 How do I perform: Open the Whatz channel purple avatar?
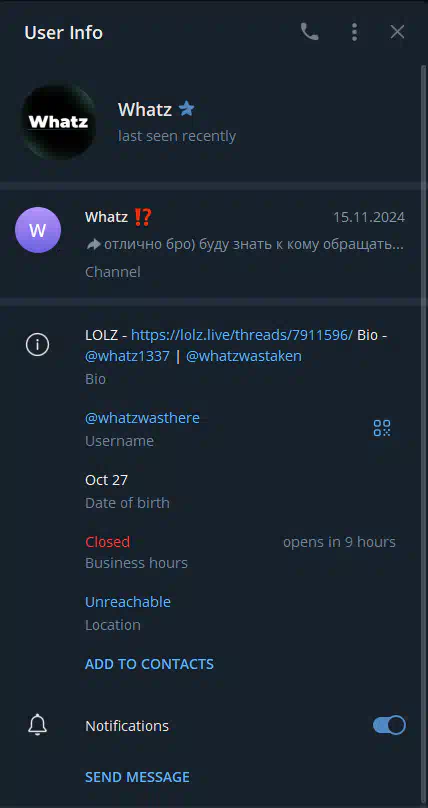pyautogui.click(x=38, y=230)
